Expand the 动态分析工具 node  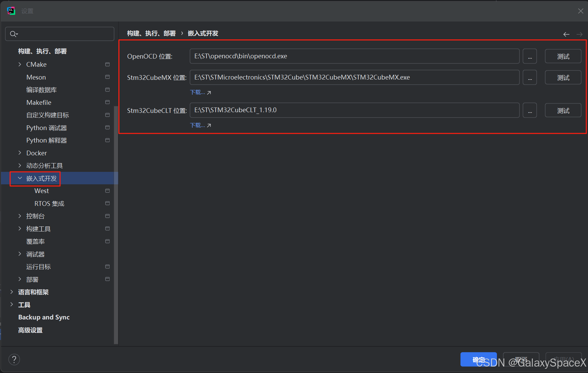(20, 165)
